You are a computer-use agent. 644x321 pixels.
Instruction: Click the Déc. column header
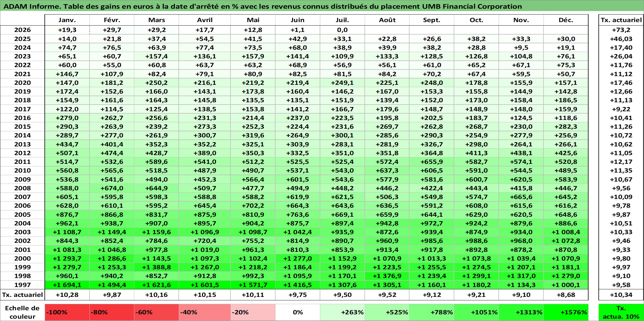(x=566, y=20)
